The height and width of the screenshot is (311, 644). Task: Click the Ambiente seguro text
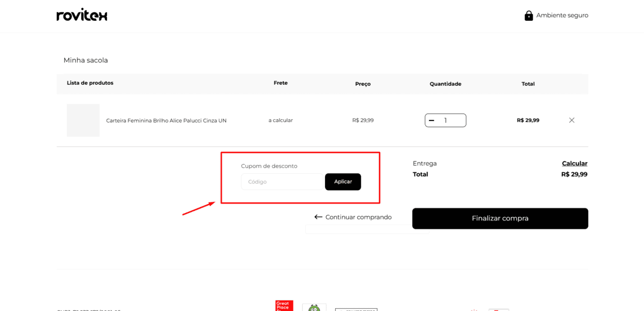[562, 16]
